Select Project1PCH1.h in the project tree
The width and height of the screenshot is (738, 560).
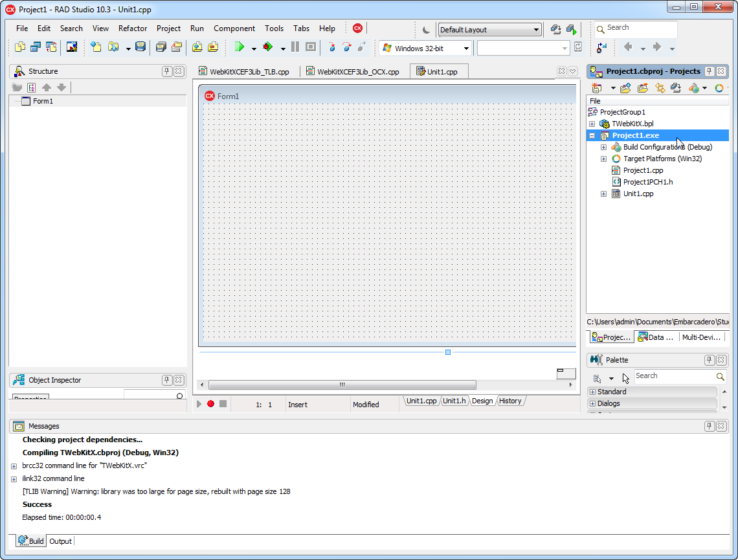point(647,182)
